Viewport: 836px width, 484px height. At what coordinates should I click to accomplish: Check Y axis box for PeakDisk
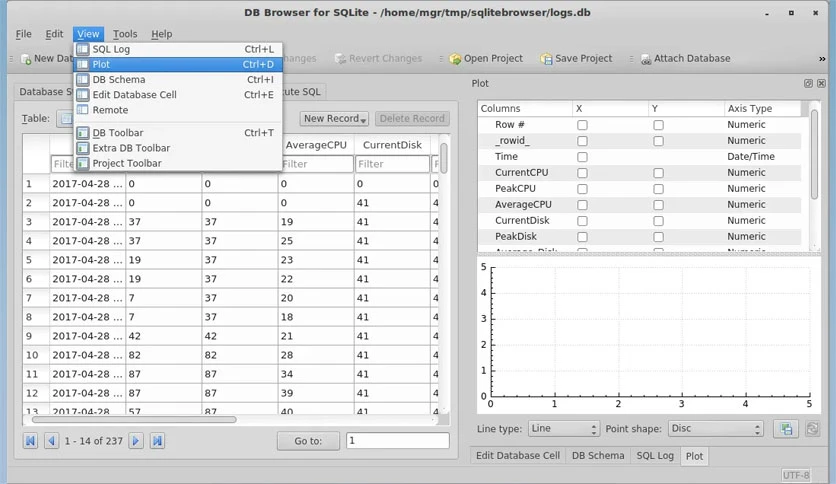click(658, 237)
